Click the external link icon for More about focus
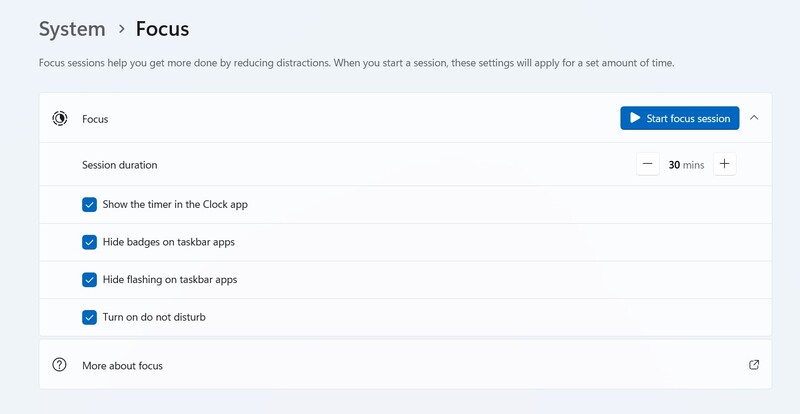The height and width of the screenshot is (414, 800). pyautogui.click(x=754, y=365)
